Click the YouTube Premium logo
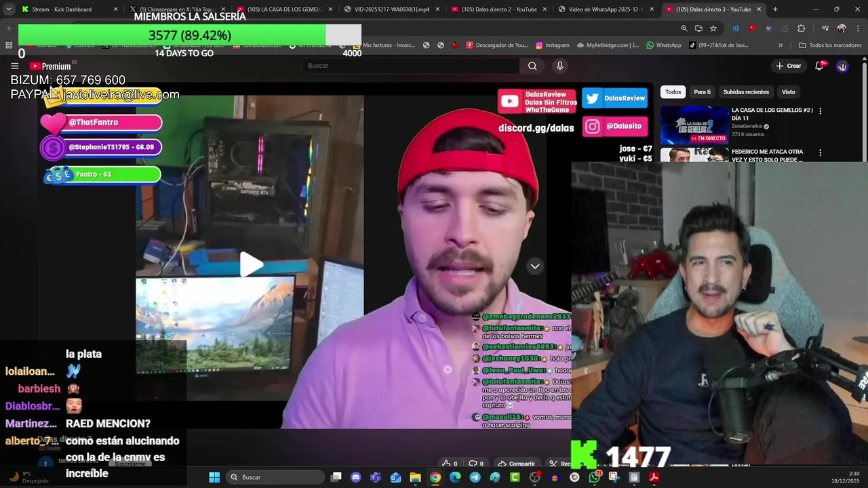The width and height of the screenshot is (868, 488). pyautogui.click(x=50, y=66)
